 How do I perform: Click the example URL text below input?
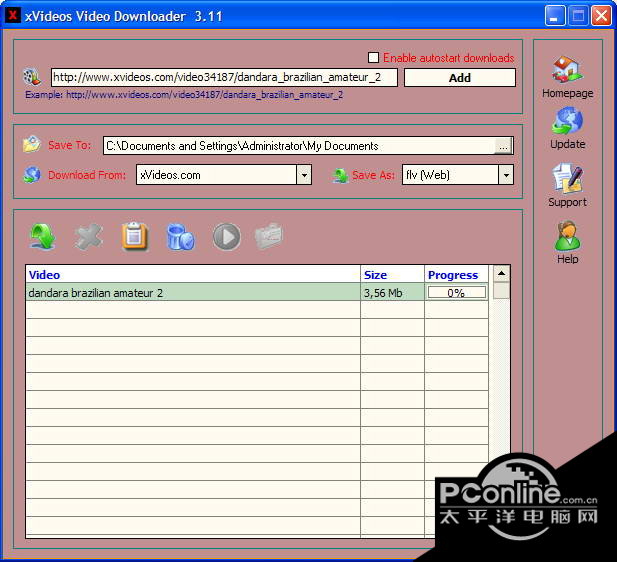pyautogui.click(x=184, y=95)
